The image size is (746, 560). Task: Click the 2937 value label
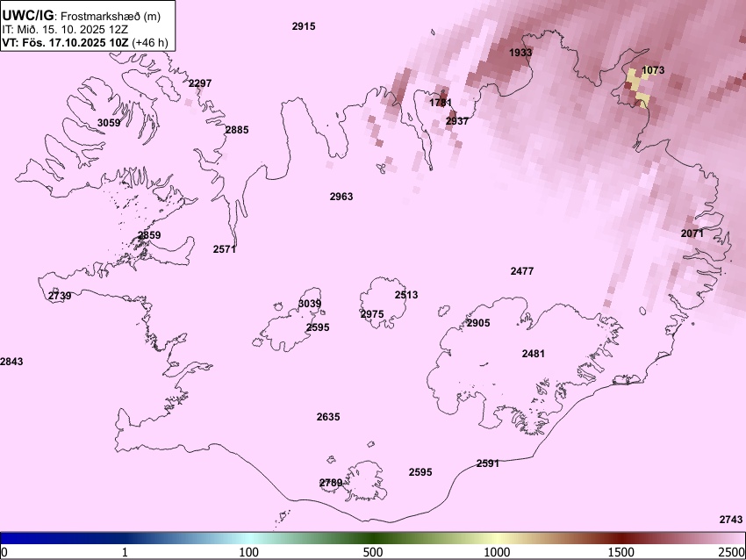(x=457, y=121)
